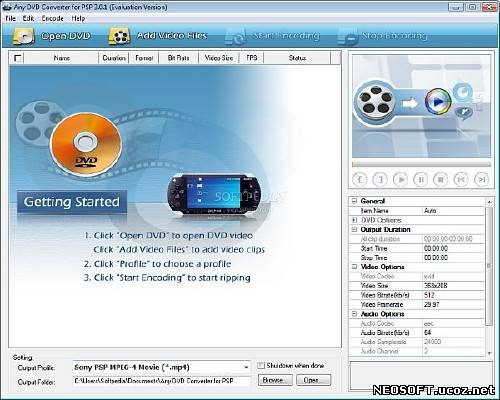Click the application icon in title bar
The height and width of the screenshot is (400, 500).
[x=7, y=7]
